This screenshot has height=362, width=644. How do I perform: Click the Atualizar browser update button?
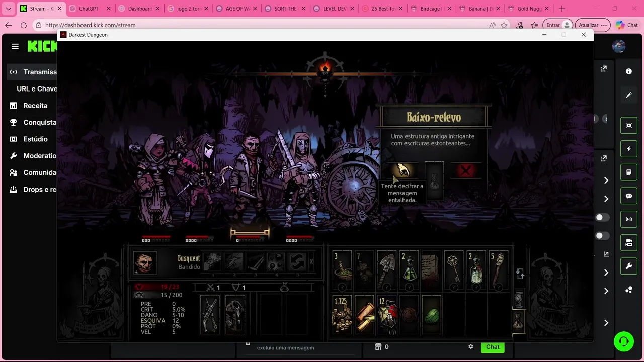[x=593, y=25]
